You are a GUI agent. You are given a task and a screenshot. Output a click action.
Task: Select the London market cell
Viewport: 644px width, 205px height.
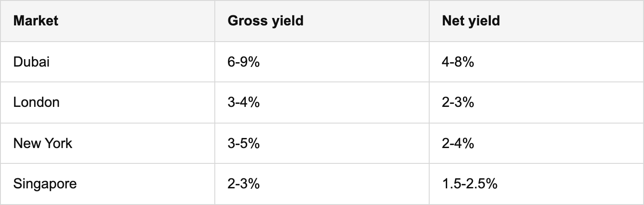36,102
